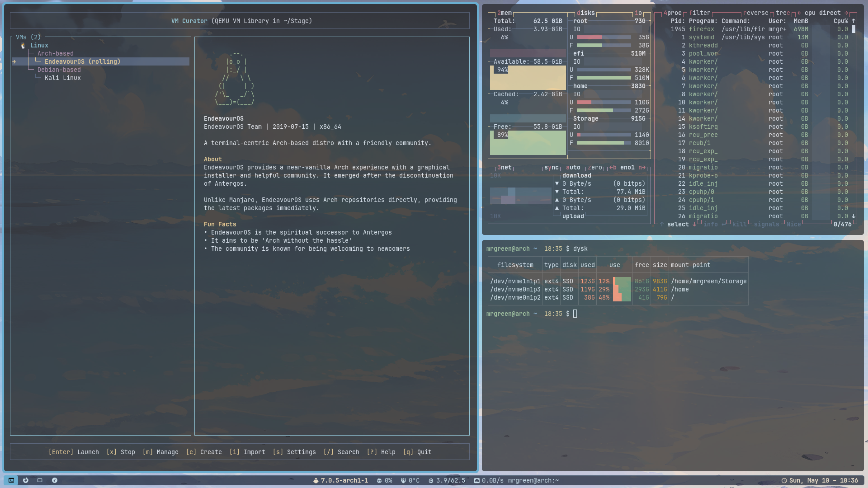The height and width of the screenshot is (488, 868).
Task: Toggle 'zero' in the net box
Action: 595,167
